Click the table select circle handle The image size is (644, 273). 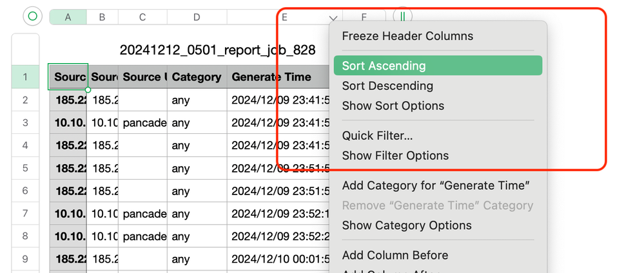coord(33,17)
